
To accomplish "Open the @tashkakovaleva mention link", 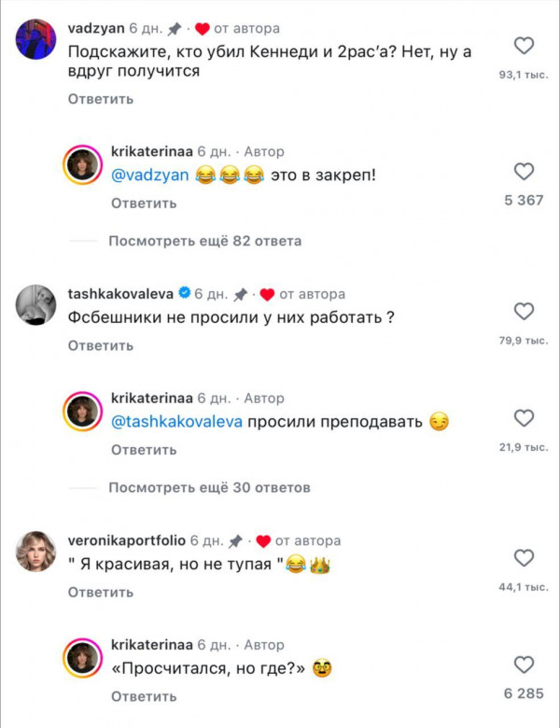I will (176, 422).
